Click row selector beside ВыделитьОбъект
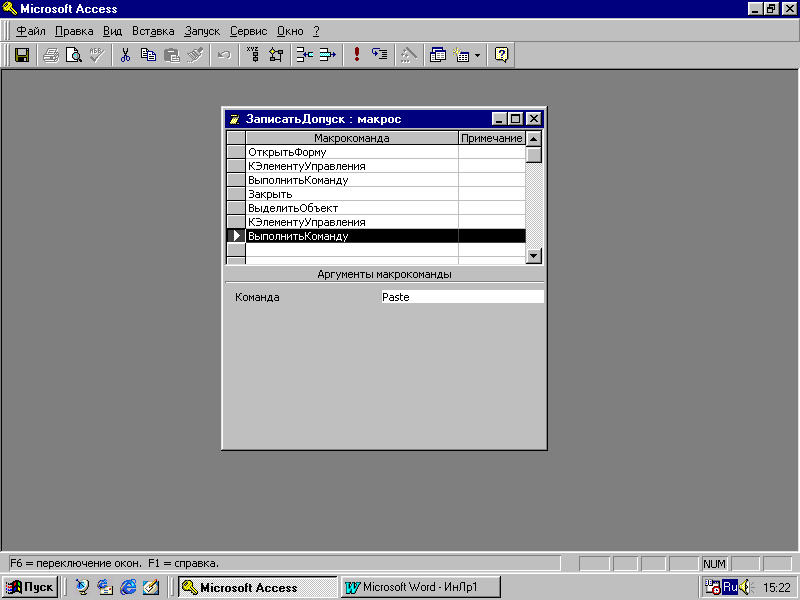800x600 pixels. 236,208
